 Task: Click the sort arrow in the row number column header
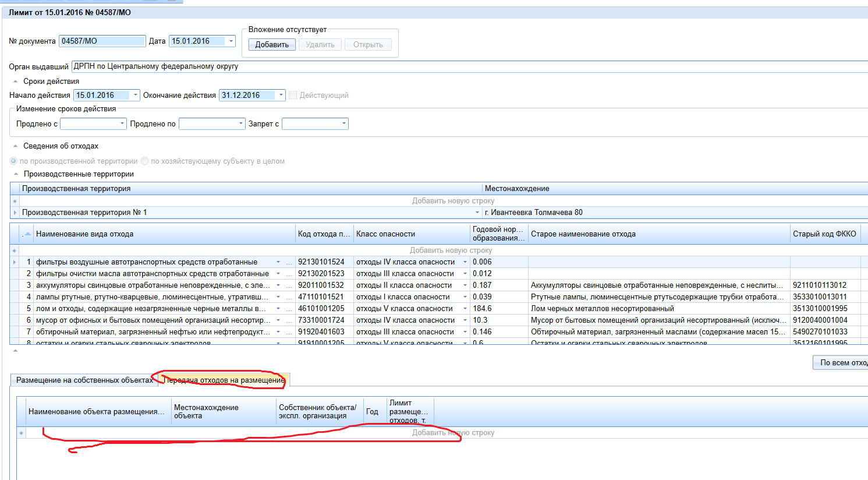(x=27, y=234)
